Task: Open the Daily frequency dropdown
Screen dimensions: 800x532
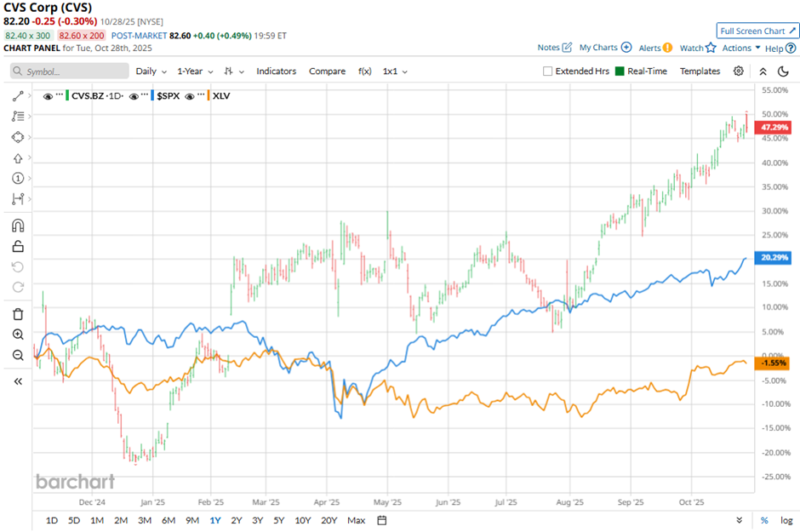Action: click(151, 72)
